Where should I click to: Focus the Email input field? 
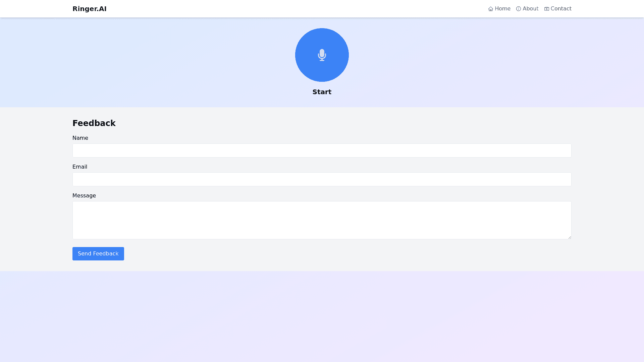(322, 179)
